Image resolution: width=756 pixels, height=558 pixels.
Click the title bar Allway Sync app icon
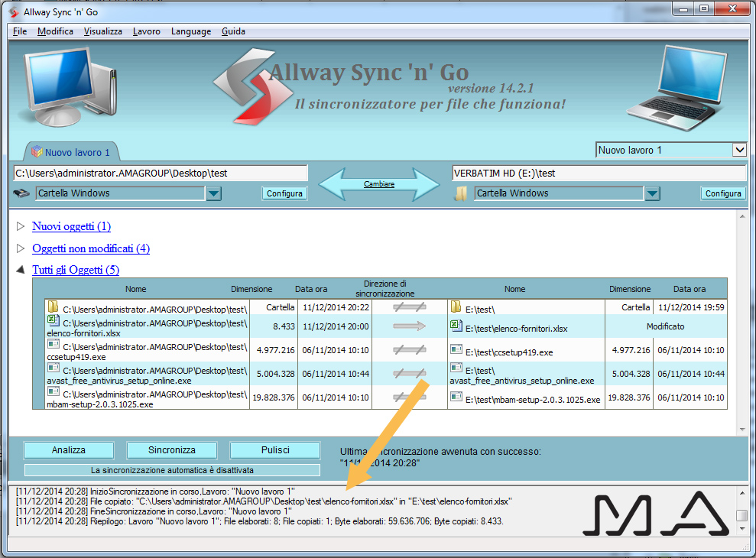click(15, 12)
